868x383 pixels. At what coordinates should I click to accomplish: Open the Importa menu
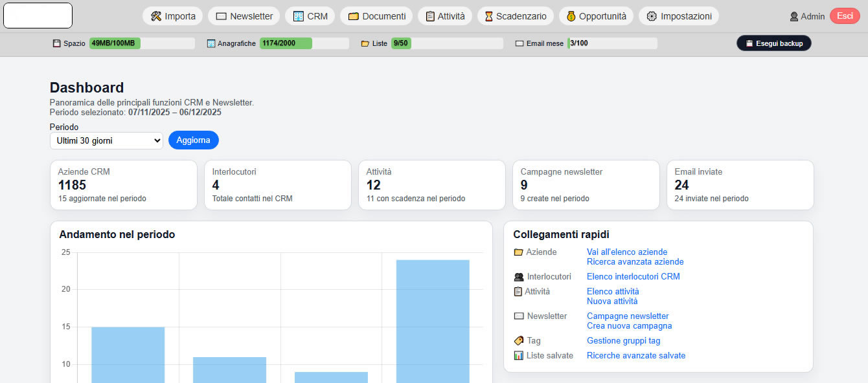click(x=173, y=16)
